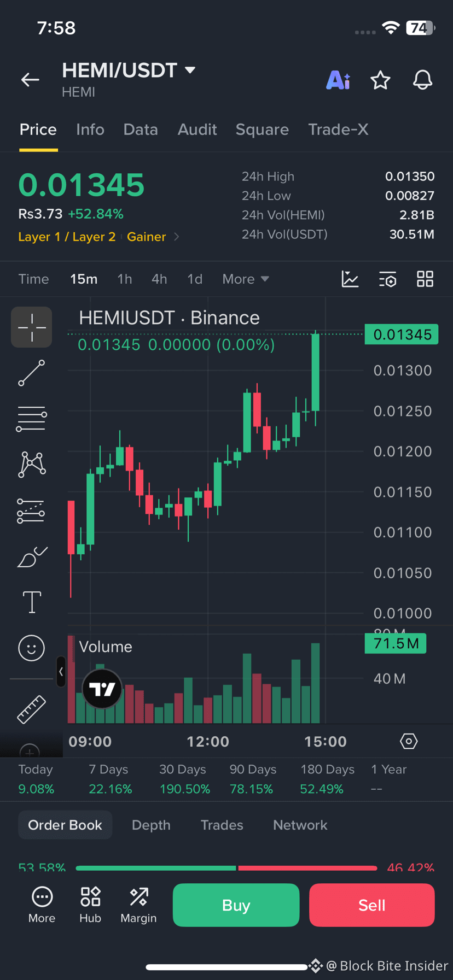Viewport: 453px width, 980px height.
Task: Click the 0.01345 current price label
Action: (x=402, y=335)
